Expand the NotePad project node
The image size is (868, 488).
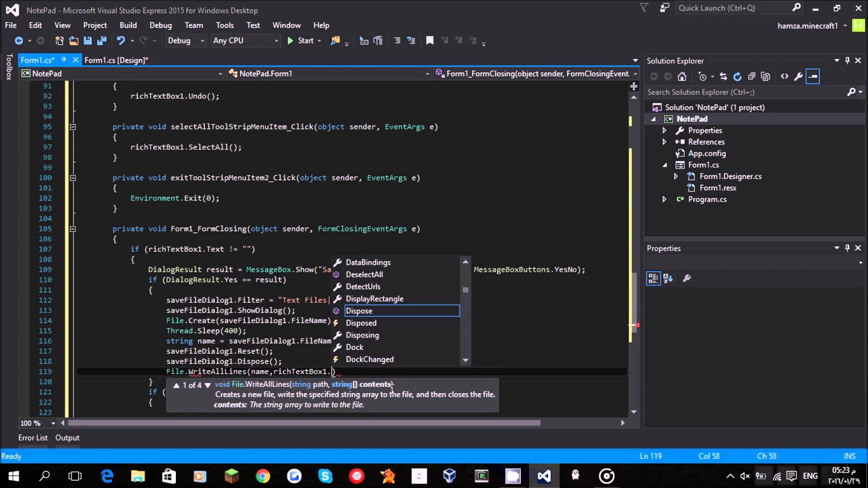654,118
